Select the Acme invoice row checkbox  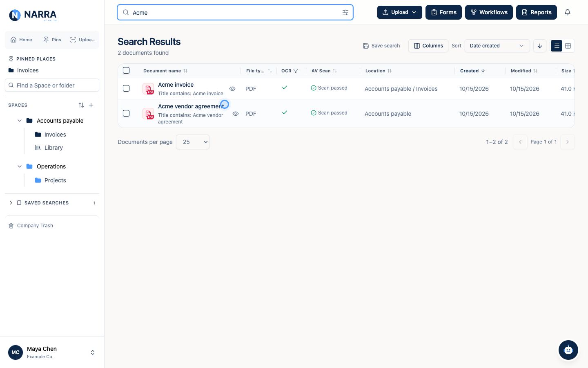[x=126, y=88]
